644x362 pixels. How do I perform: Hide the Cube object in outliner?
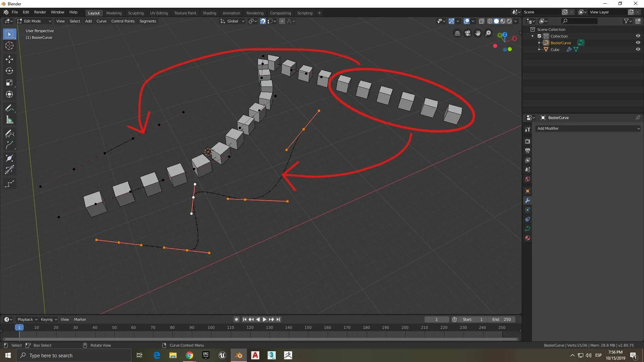tap(638, 49)
